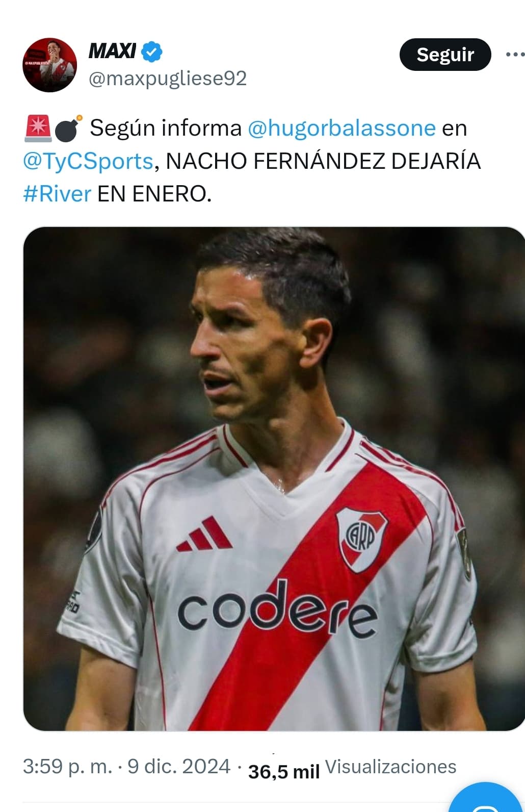The image size is (525, 812).
Task: Click the bomb emoji in the tweet
Action: (68, 129)
